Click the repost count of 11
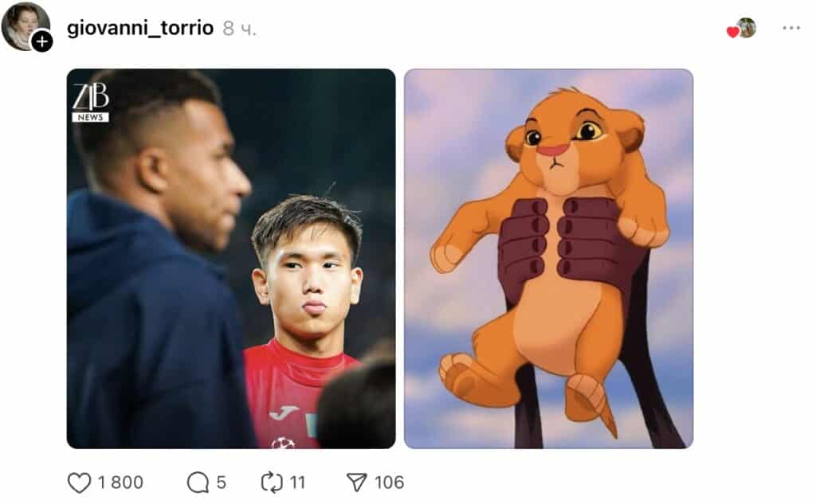Screen dimensions: 816x504 [297, 483]
